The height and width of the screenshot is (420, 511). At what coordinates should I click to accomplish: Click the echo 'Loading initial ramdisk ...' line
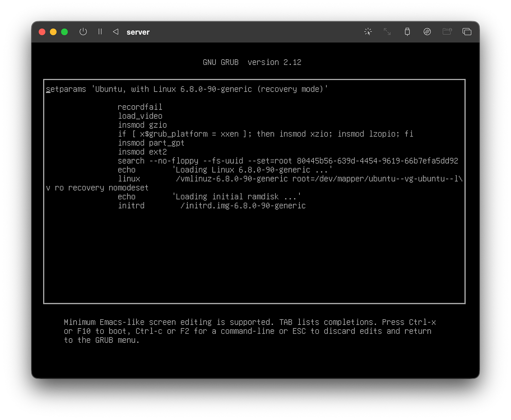[x=209, y=197]
